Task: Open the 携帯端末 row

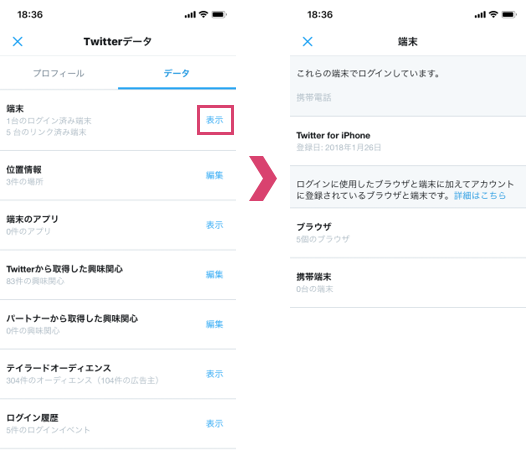Action: 408,283
